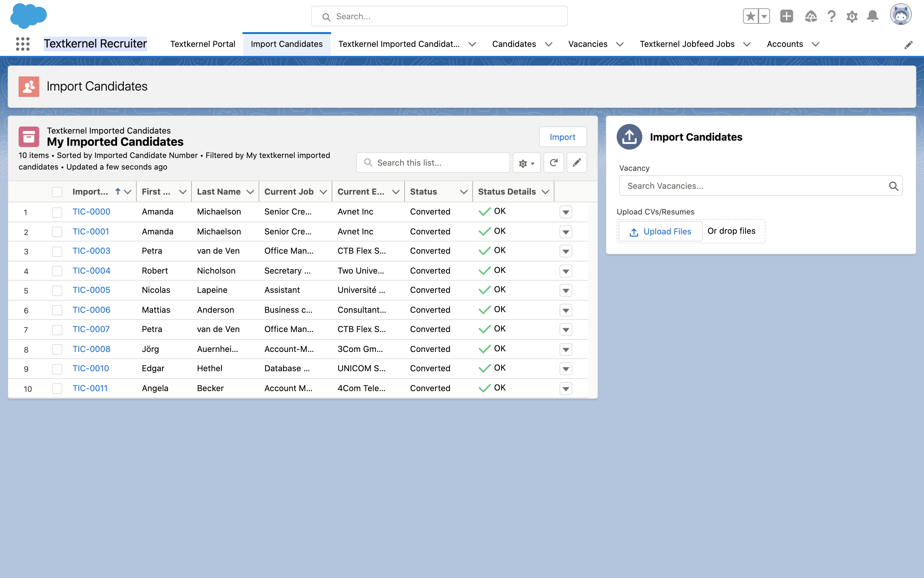This screenshot has height=578, width=924.
Task: Open row actions for TIC-0011
Action: pyautogui.click(x=566, y=389)
